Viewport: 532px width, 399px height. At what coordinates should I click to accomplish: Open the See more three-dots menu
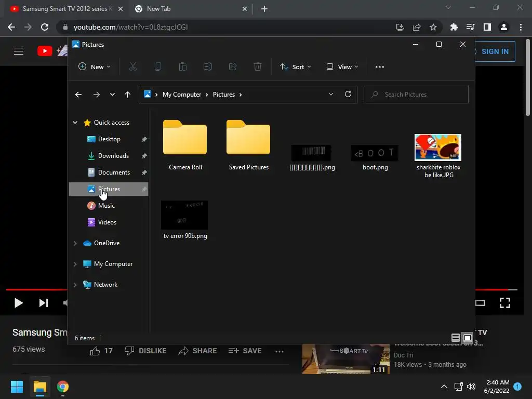380,67
